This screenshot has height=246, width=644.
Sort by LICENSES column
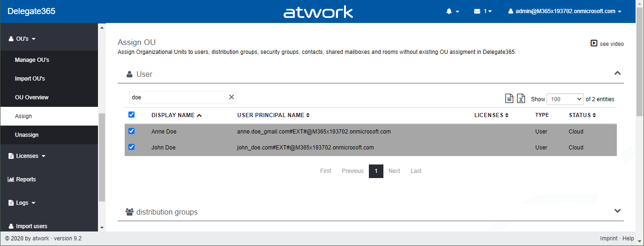pyautogui.click(x=491, y=115)
